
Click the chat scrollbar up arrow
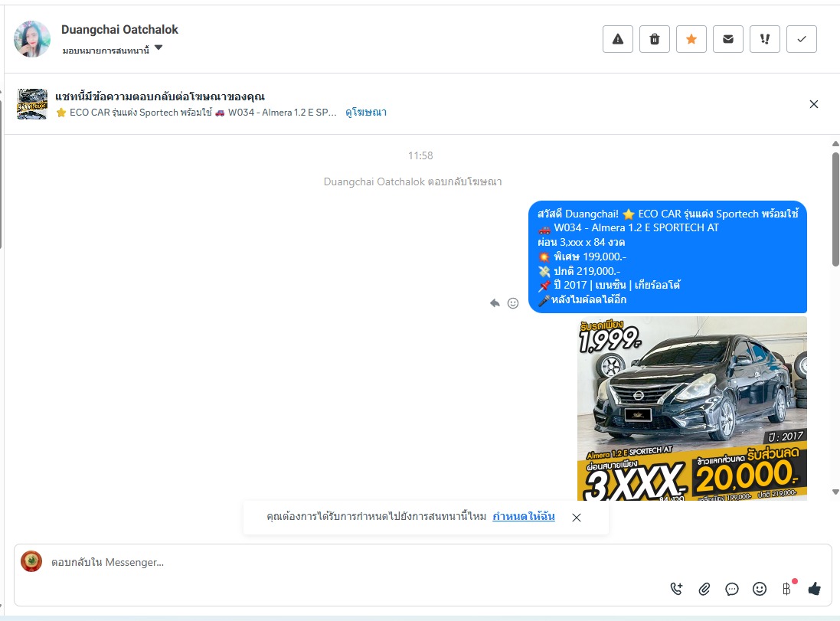[835, 144]
